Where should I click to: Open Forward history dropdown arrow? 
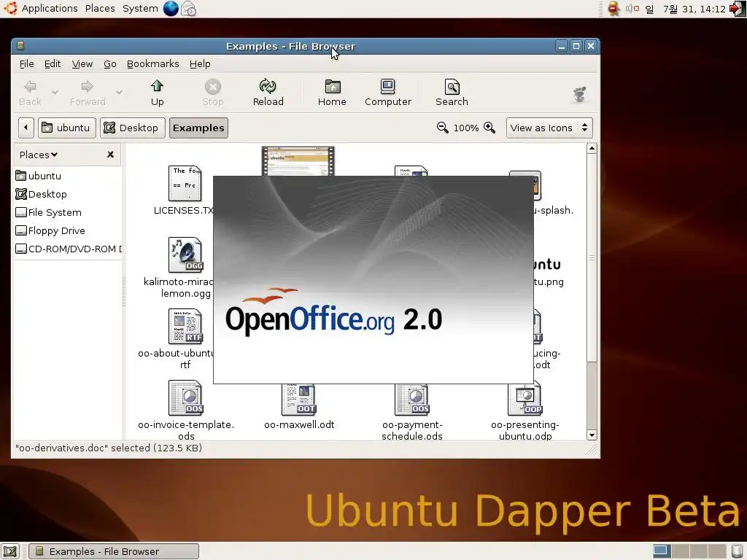(119, 93)
